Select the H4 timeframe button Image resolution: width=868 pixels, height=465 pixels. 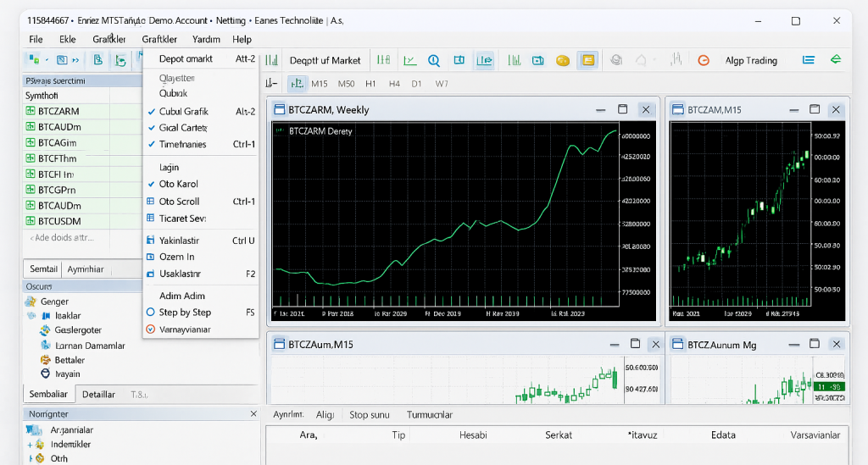(x=394, y=84)
